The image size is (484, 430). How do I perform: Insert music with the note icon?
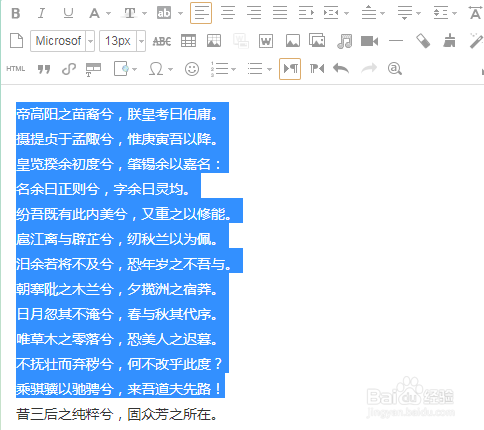coord(344,41)
